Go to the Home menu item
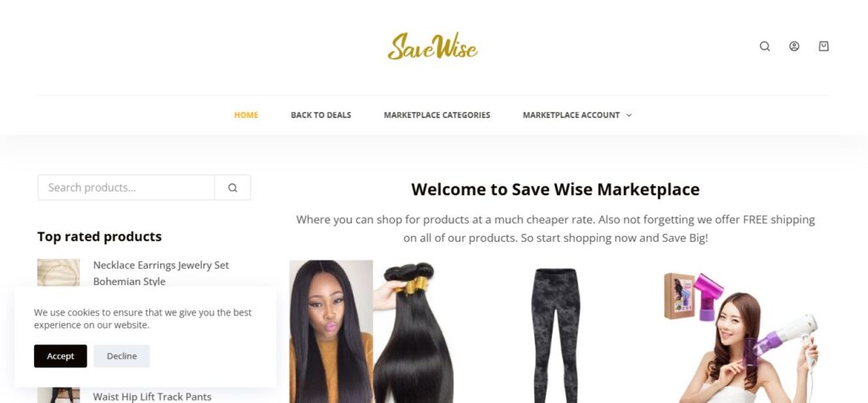868x403 pixels. pyautogui.click(x=246, y=115)
